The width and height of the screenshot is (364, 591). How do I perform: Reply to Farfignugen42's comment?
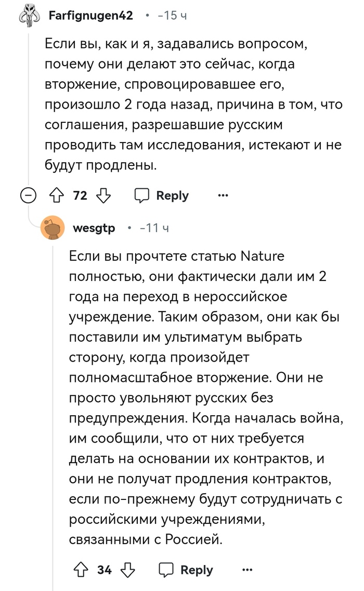pyautogui.click(x=162, y=196)
